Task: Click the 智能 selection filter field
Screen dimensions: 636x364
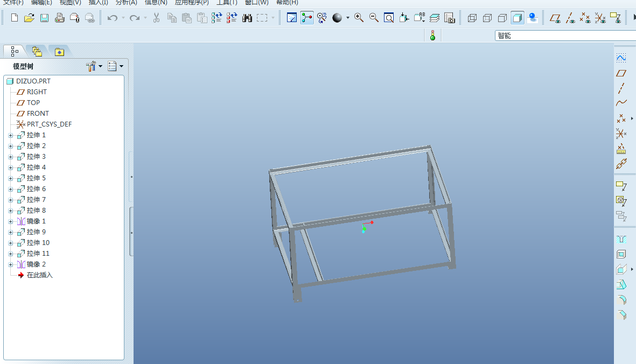Action: [x=565, y=36]
